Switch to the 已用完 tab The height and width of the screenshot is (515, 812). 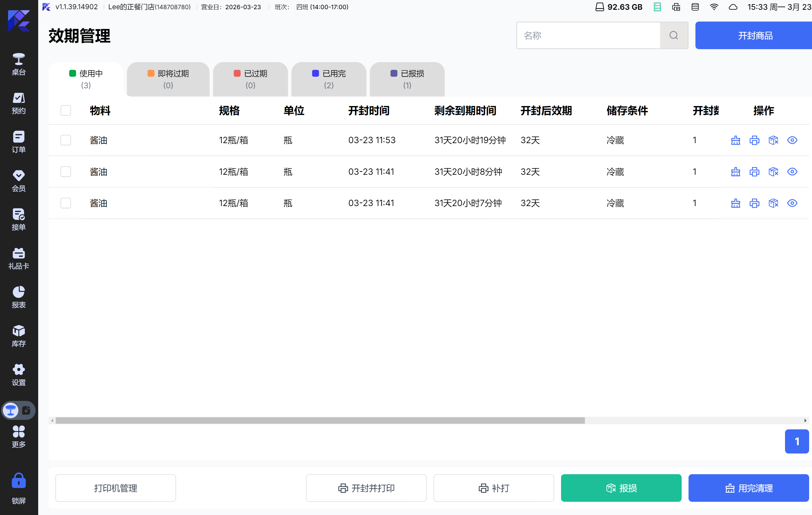(x=328, y=79)
